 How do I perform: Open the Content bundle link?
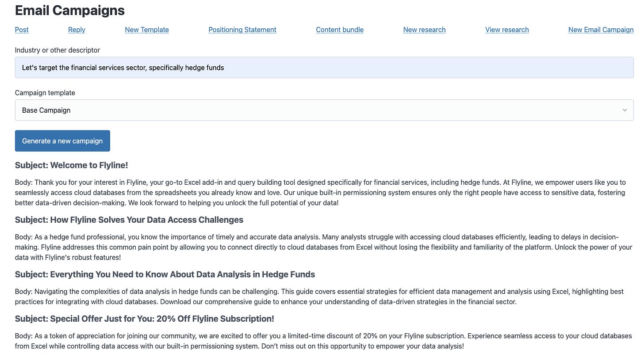click(340, 30)
